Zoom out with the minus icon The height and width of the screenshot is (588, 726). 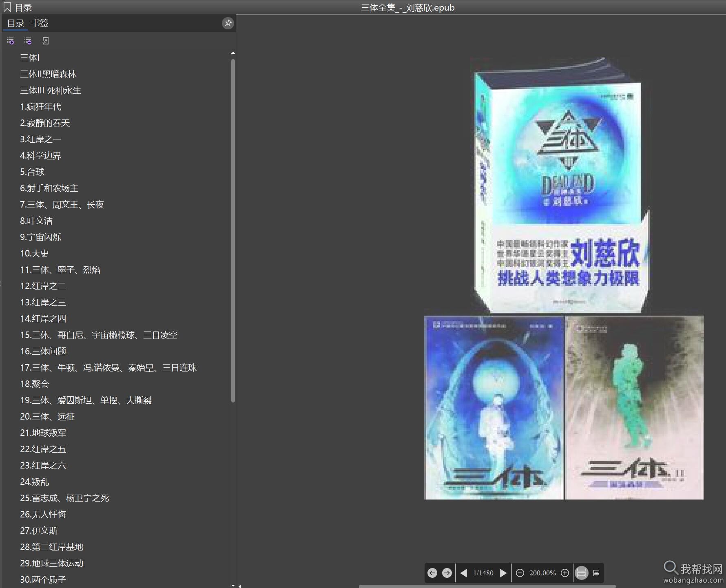click(520, 573)
